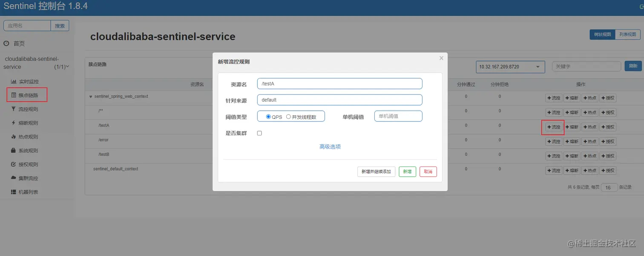Tick the 是否集群 checkbox

pos(259,133)
